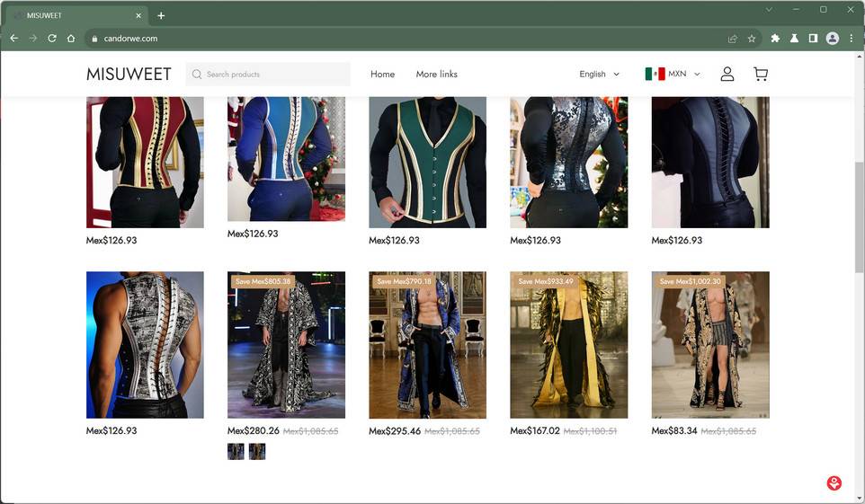Click the Mex$280.26 price
Image resolution: width=865 pixels, height=504 pixels.
point(254,430)
